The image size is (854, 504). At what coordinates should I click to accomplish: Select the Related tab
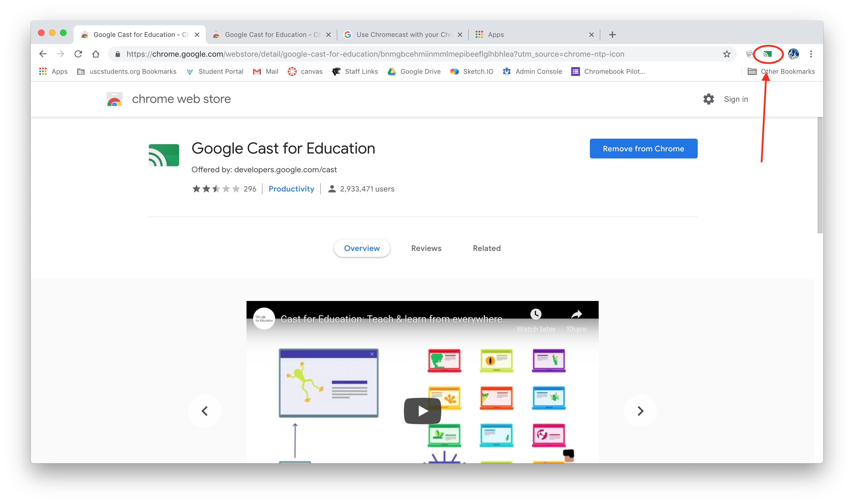[x=487, y=248]
